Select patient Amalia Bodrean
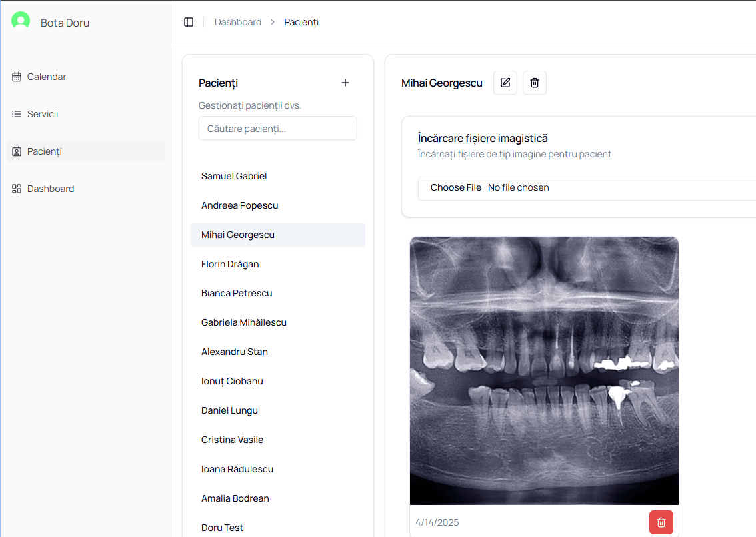This screenshot has width=756, height=537. (x=278, y=498)
